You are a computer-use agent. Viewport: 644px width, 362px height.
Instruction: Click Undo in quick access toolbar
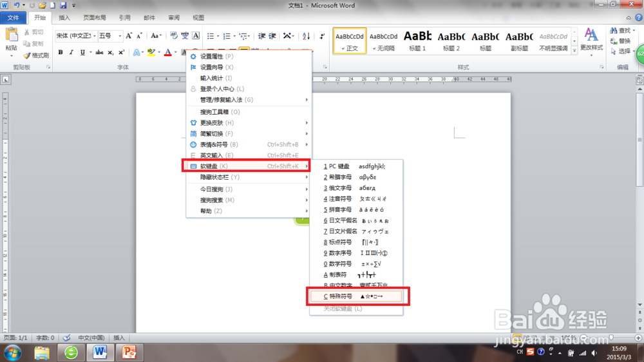(17, 5)
